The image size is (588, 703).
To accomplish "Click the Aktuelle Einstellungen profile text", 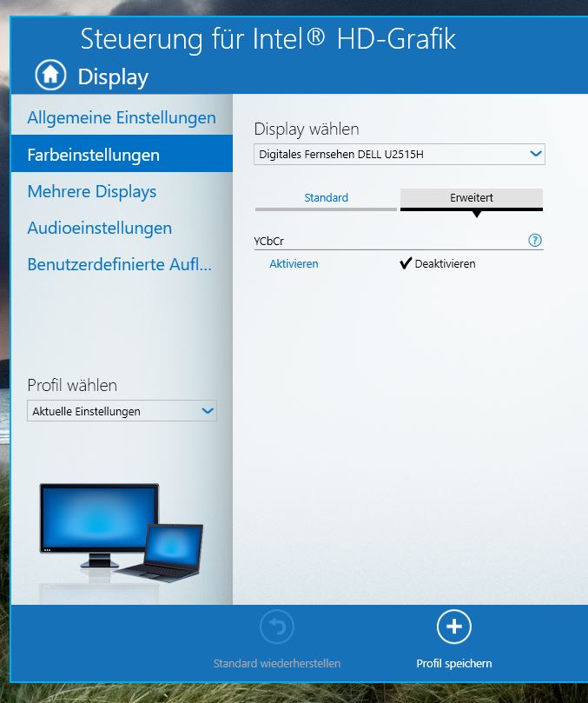I will coord(87,411).
